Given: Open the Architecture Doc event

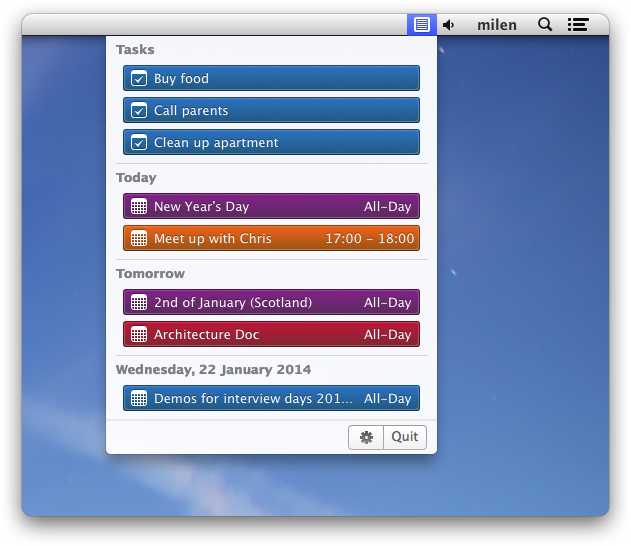Looking at the screenshot, I should (x=271, y=334).
